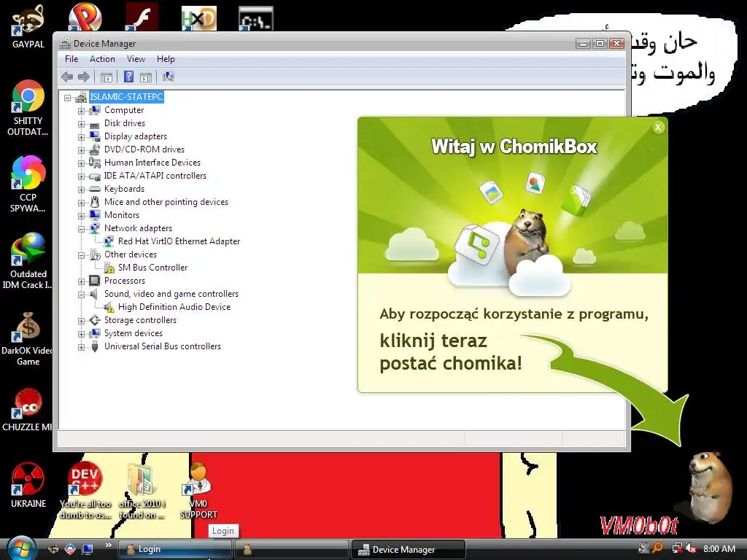The width and height of the screenshot is (747, 560).
Task: Select Red Hat VirtIO Ethernet Adapter
Action: (179, 241)
